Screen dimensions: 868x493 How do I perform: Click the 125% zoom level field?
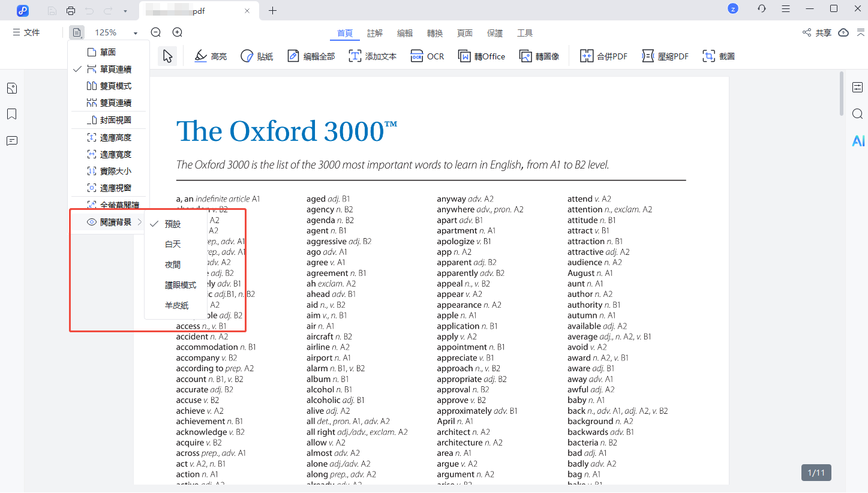point(106,32)
